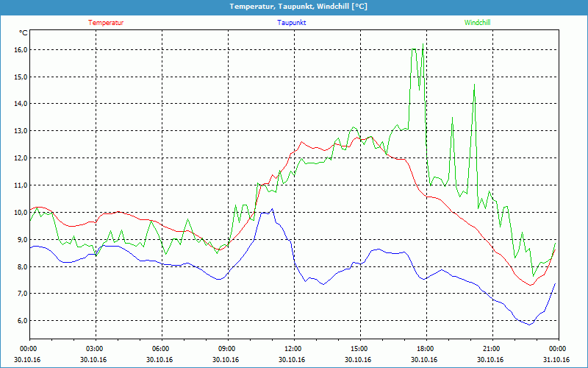Click the chart title Temperatur, Taupunkt, Windchill [°C]

[298, 7]
